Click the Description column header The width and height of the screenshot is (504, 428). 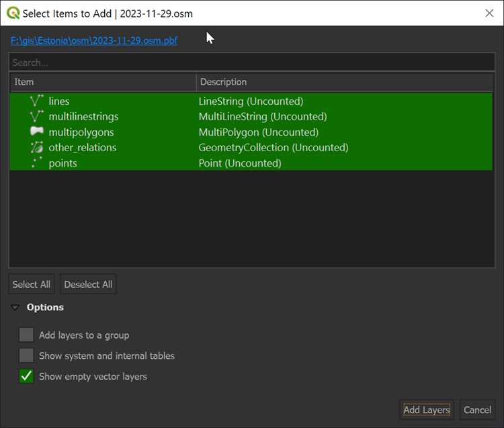tap(345, 82)
